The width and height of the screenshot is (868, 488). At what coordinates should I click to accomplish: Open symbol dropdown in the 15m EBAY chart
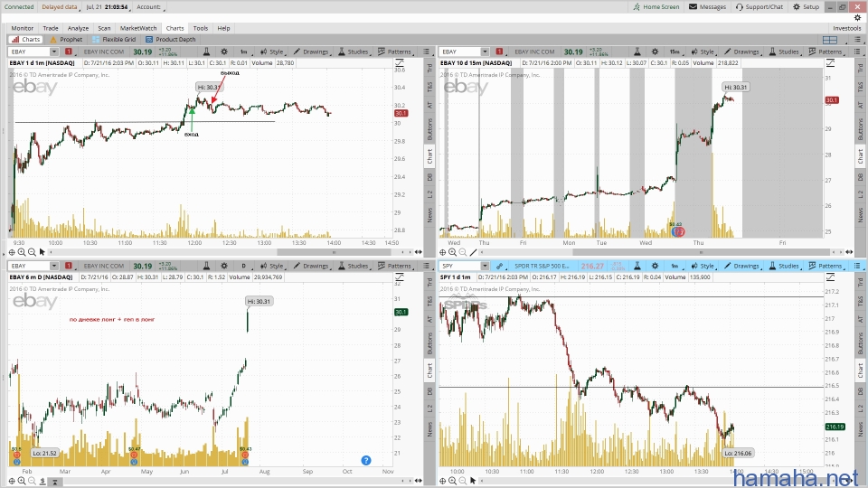pos(485,52)
